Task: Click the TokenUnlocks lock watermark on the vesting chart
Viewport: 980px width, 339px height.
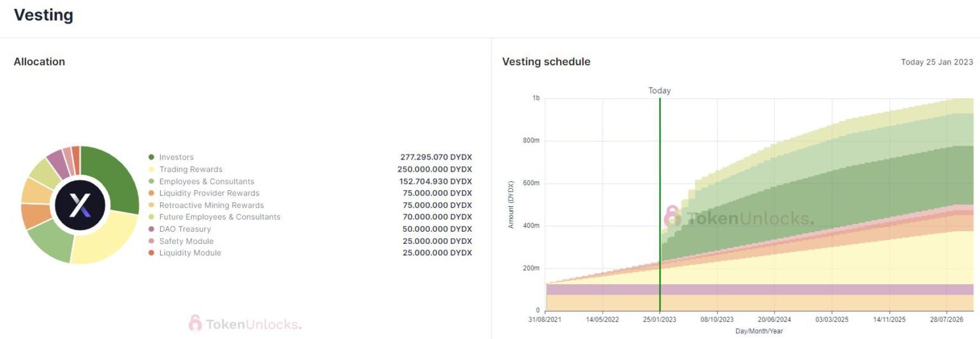Action: point(672,217)
